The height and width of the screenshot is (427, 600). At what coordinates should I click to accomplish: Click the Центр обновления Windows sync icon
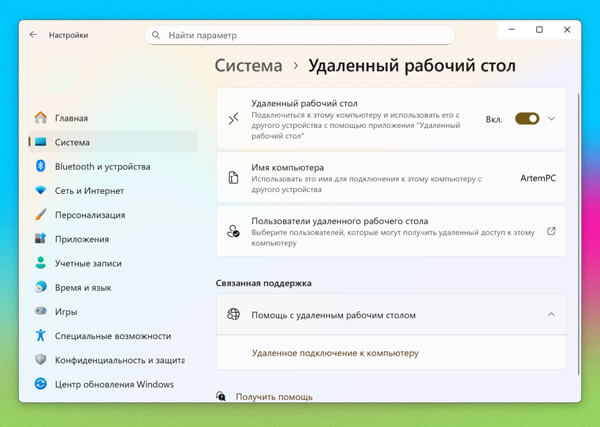(x=41, y=384)
